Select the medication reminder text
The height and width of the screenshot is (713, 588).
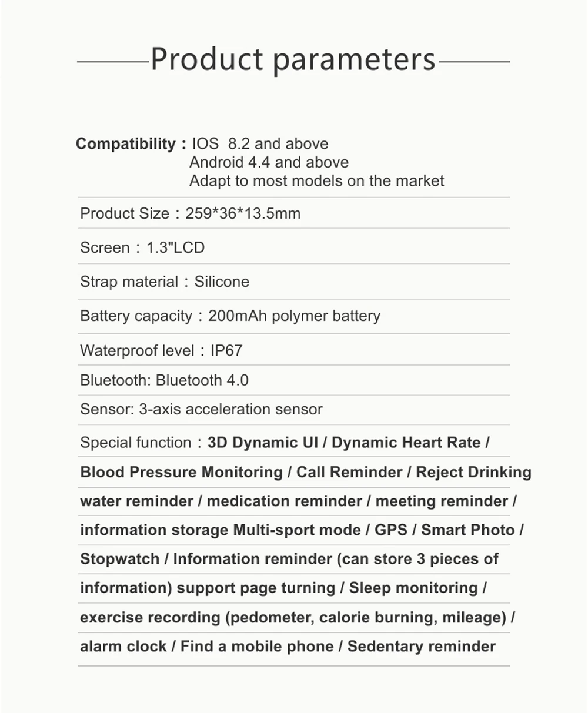click(x=284, y=501)
